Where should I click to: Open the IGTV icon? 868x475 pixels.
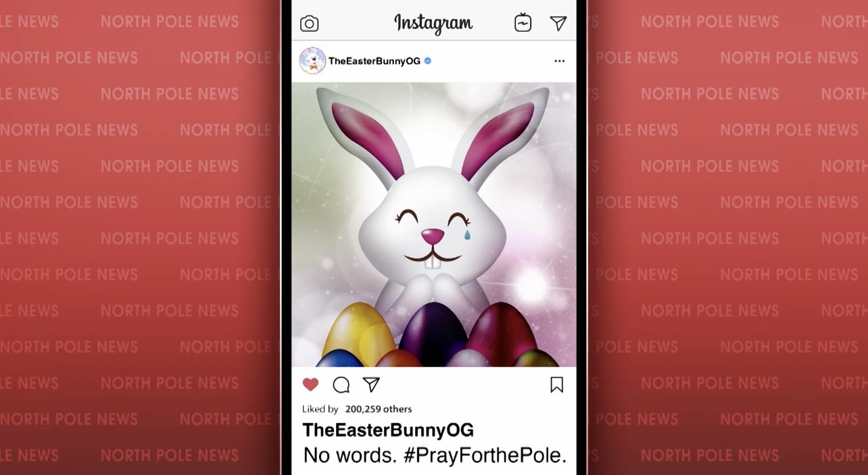523,23
